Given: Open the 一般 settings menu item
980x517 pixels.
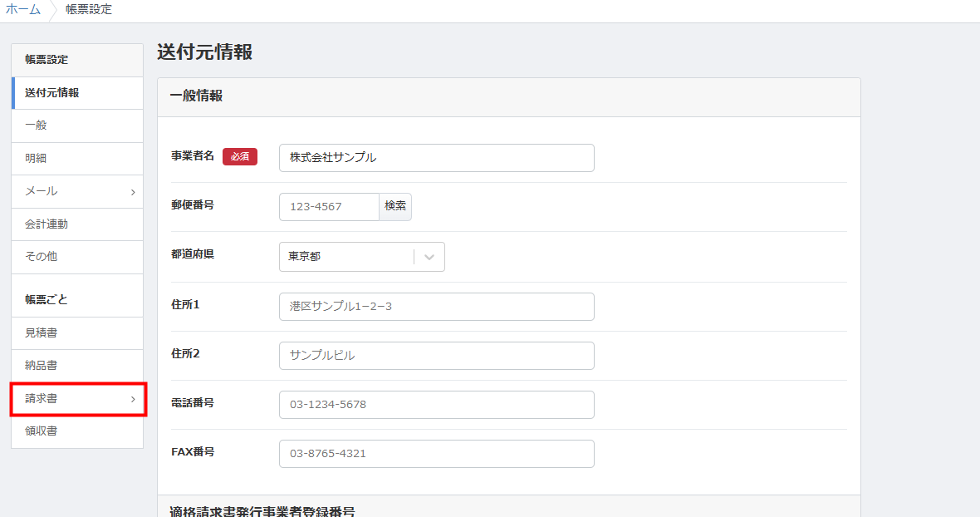Looking at the screenshot, I should coord(36,126).
